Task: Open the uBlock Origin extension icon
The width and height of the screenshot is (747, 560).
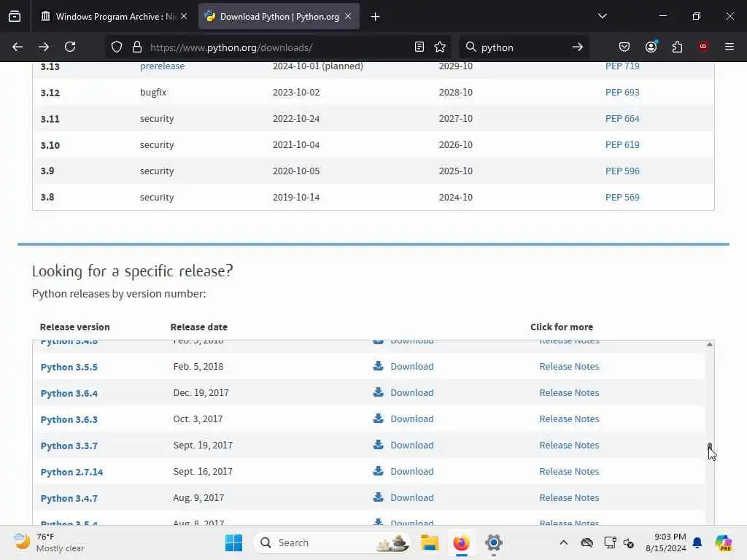Action: point(703,47)
